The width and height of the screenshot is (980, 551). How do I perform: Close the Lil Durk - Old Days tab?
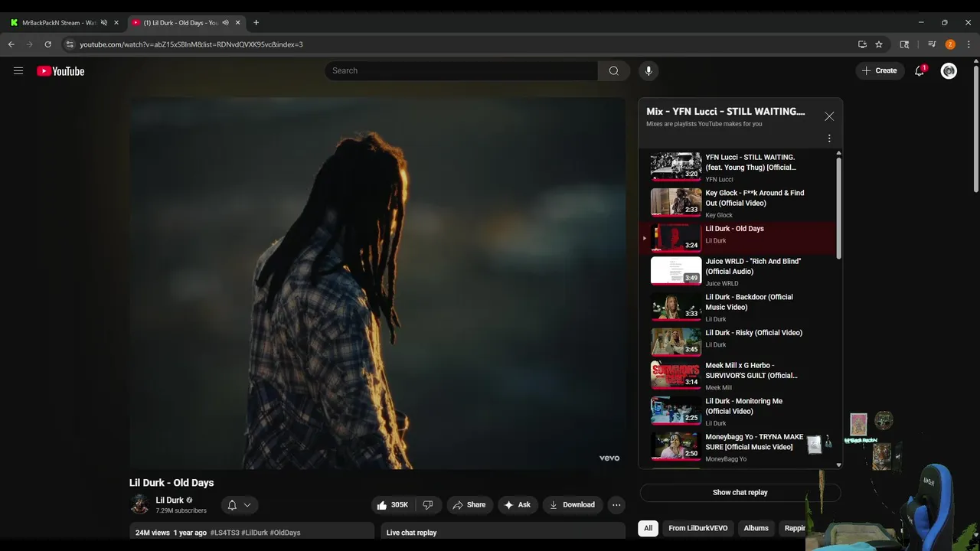click(238, 23)
